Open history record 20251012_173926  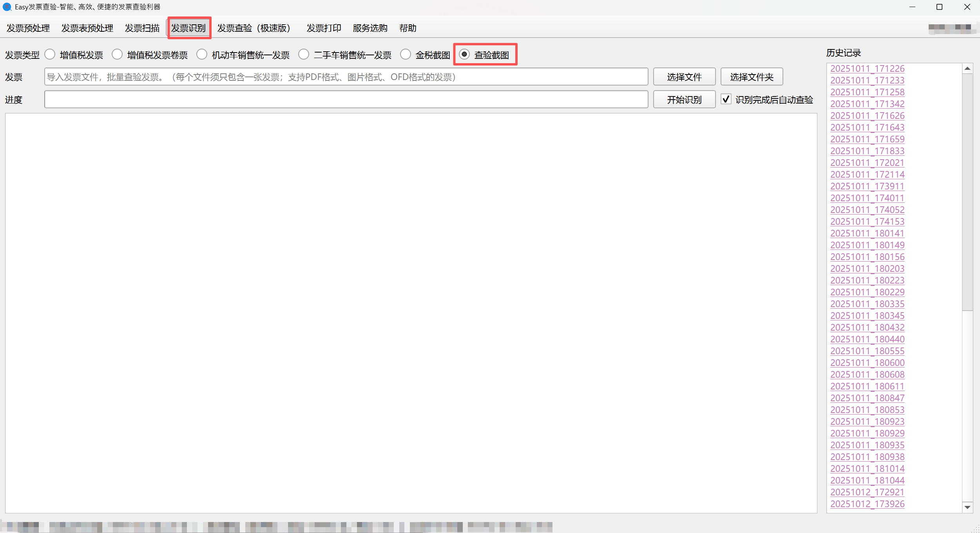click(867, 504)
